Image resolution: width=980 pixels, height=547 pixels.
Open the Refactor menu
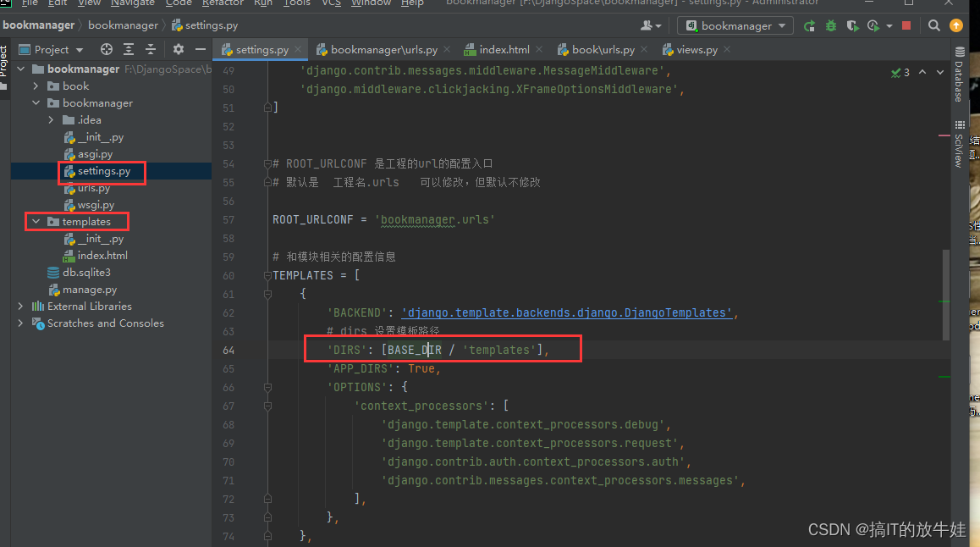223,3
